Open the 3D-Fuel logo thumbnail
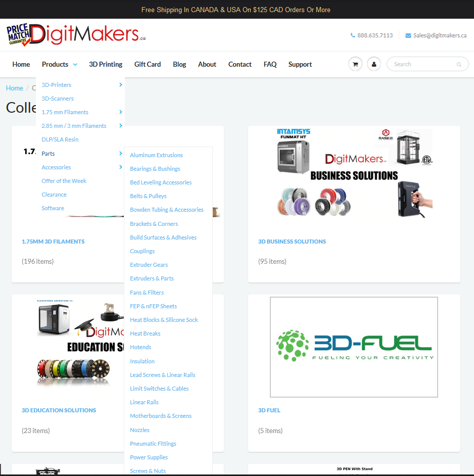 click(x=354, y=347)
